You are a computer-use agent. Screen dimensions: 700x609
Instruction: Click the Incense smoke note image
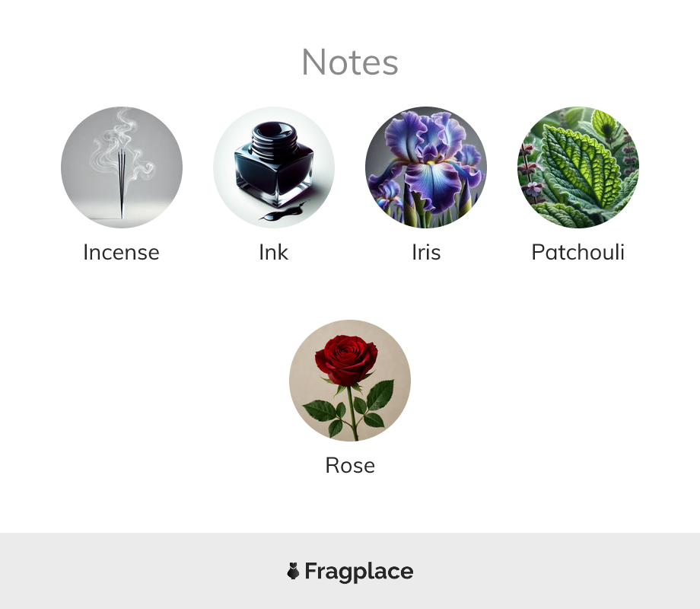[122, 167]
